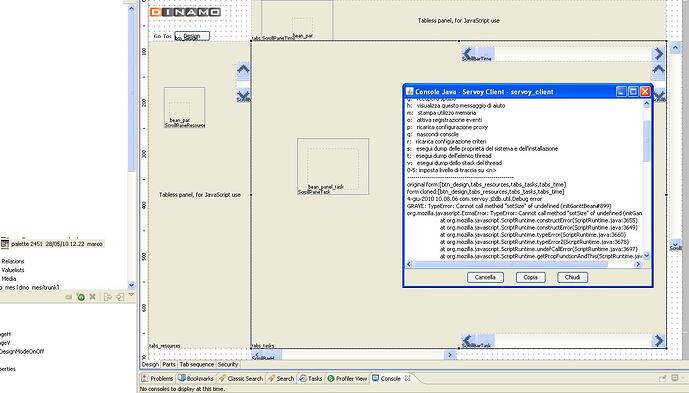Click the ScrollBarTask right arrow
689x393 pixels.
tap(658, 340)
